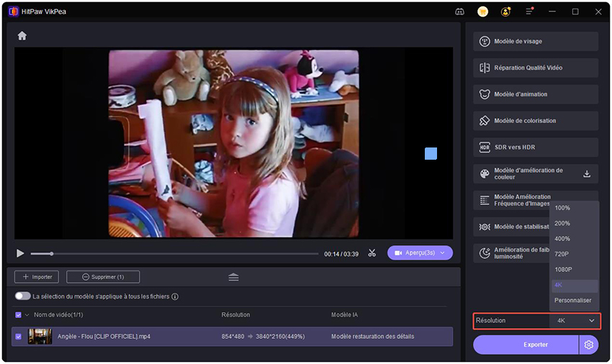Select SDR vers HDR model

(536, 147)
